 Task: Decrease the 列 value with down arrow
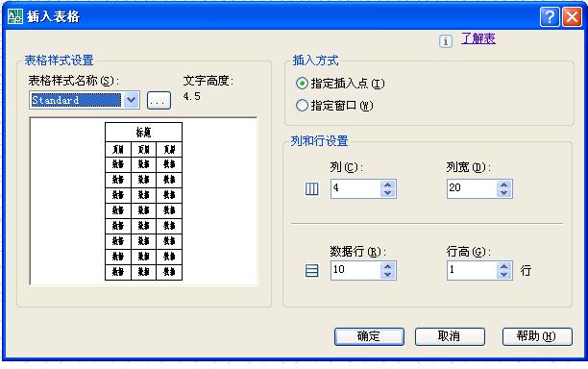[x=388, y=193]
